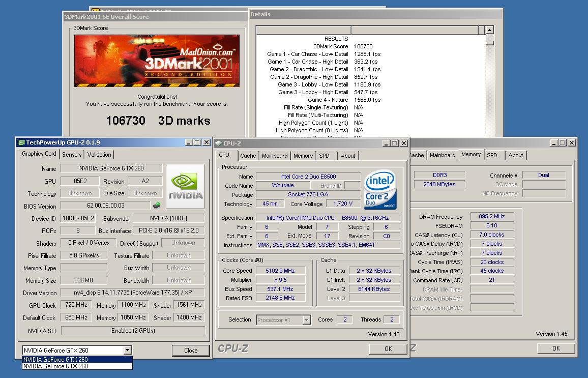This screenshot has height=378, width=588.
Task: Click the GPU name field NVIDIA GeForce GTX 260
Action: point(111,168)
